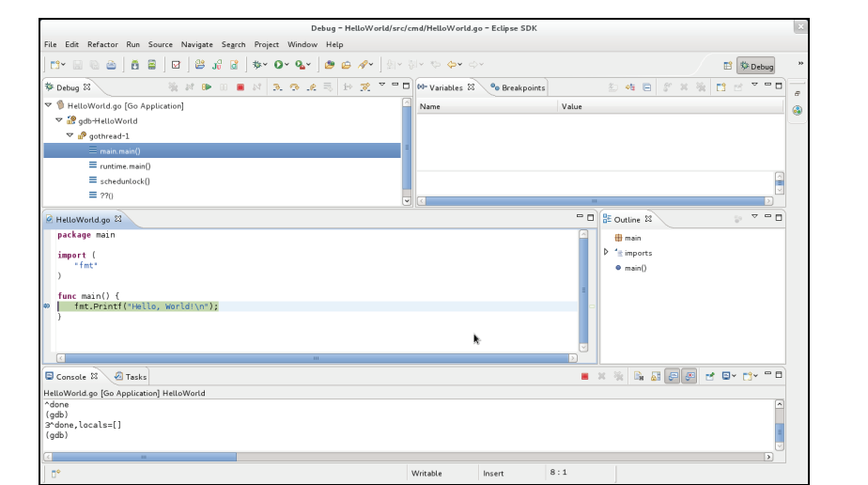The width and height of the screenshot is (868, 485).
Task: Click the Open Perspective icon
Action: 727,66
